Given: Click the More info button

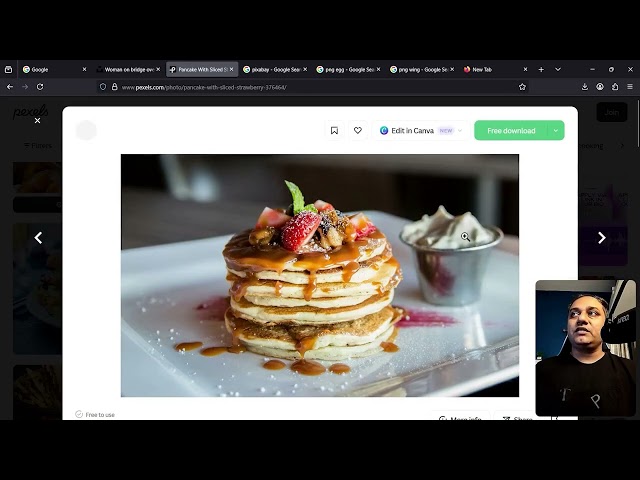Looking at the screenshot, I should point(460,416).
